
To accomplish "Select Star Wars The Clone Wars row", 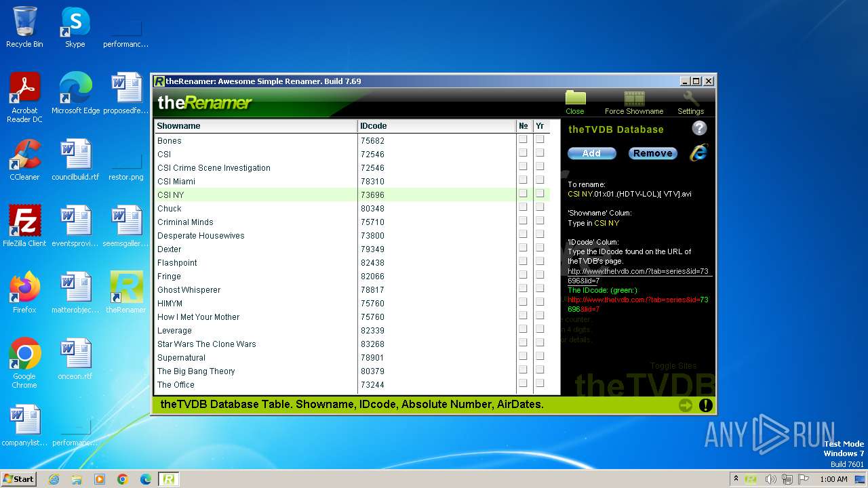I will [x=352, y=344].
